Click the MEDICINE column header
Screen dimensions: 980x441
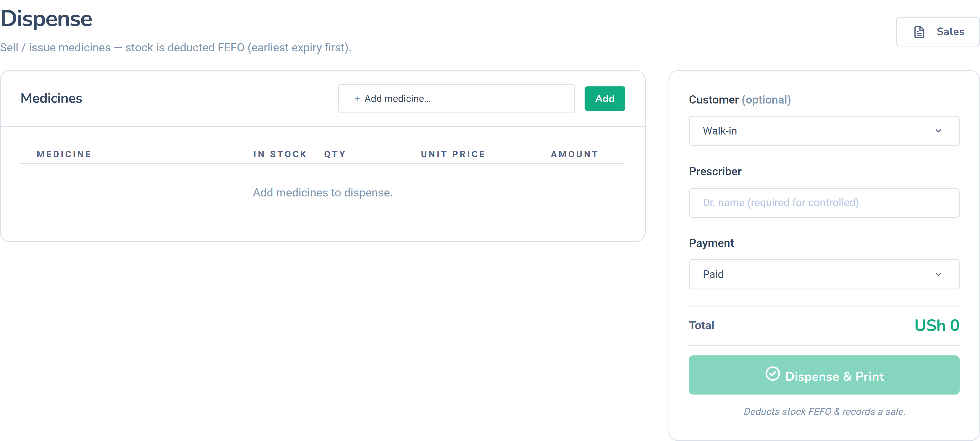[64, 154]
